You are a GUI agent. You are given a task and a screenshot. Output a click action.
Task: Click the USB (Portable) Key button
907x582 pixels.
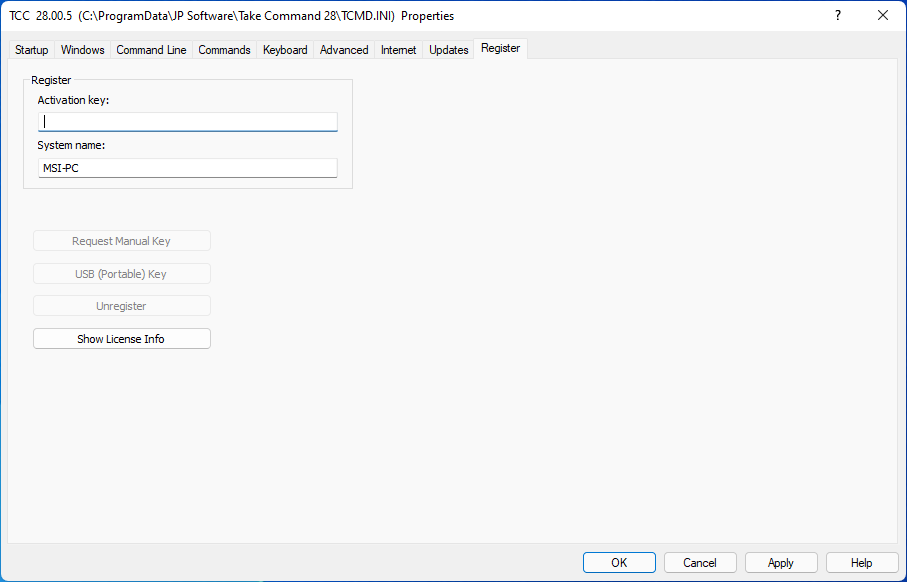(x=121, y=274)
